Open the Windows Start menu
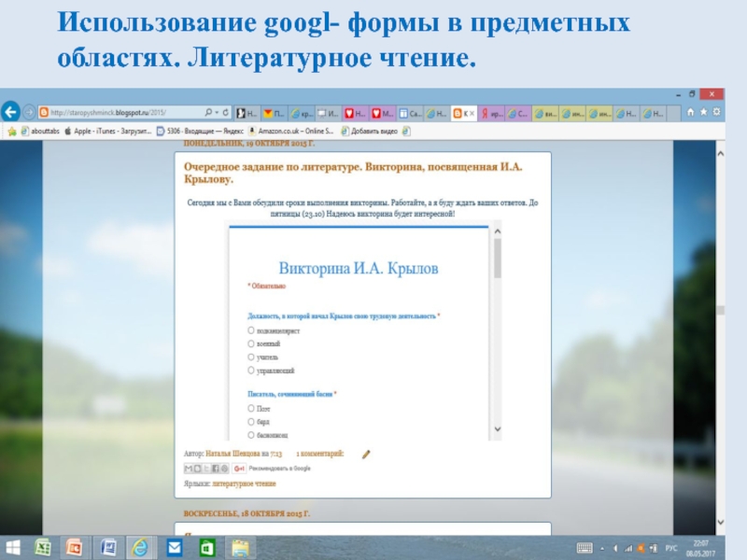 click(13, 547)
